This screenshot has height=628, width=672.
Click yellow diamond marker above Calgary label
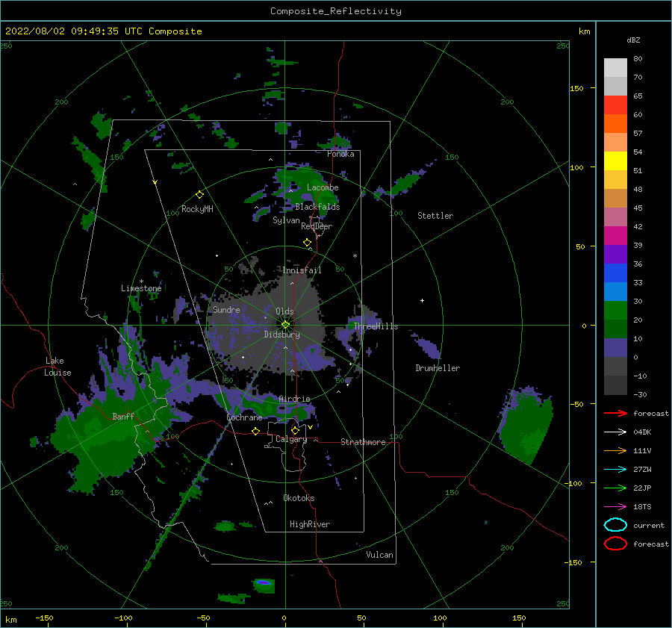click(295, 430)
